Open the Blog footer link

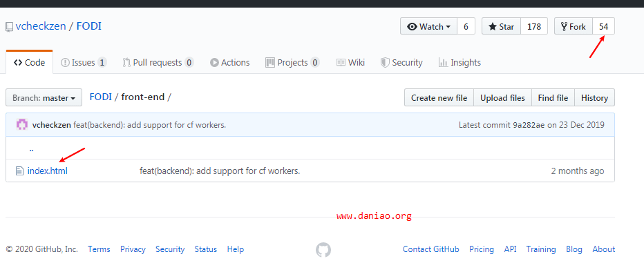coord(574,249)
